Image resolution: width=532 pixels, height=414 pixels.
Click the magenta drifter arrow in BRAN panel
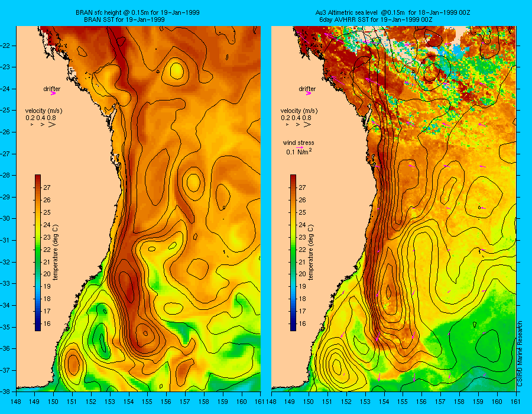coord(53,93)
